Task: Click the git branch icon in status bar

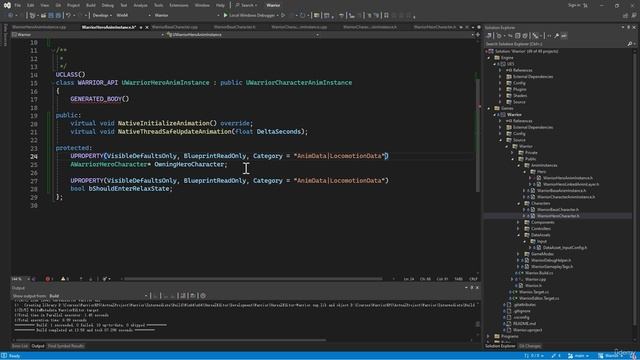Action: pyautogui.click(x=571, y=356)
